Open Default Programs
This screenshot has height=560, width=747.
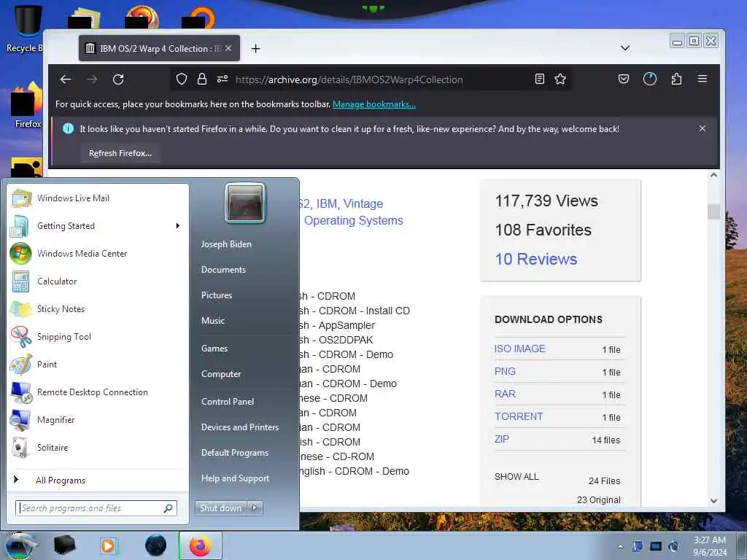tap(235, 453)
